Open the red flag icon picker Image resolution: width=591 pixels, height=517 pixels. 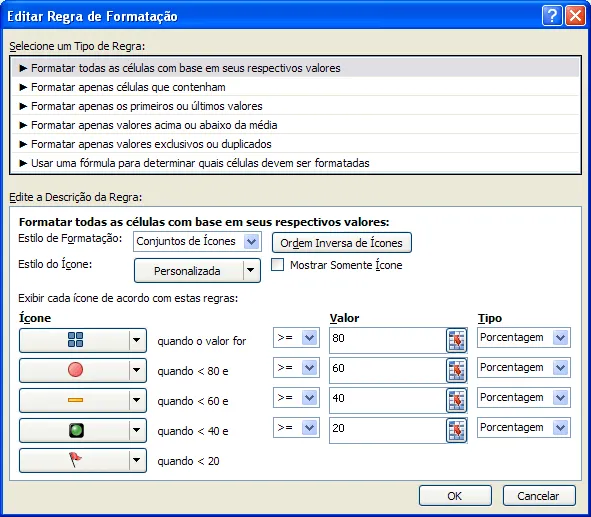click(83, 460)
